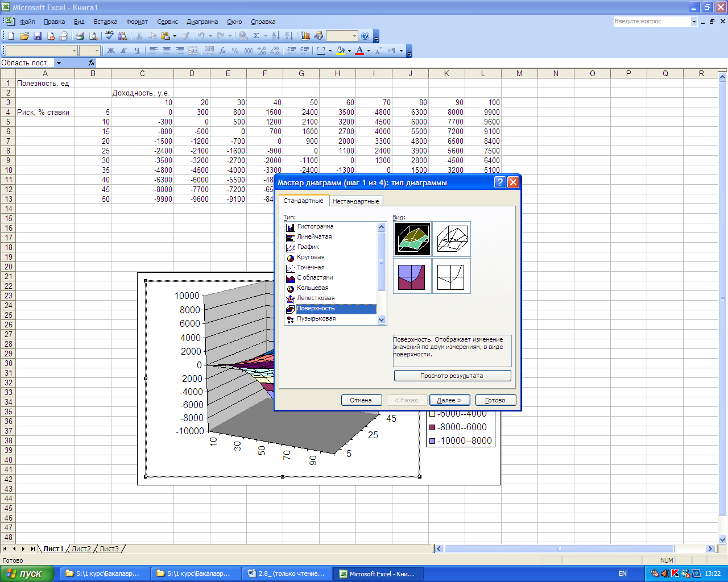Click the wizard dialog help question mark
This screenshot has height=582, width=728.
click(500, 182)
